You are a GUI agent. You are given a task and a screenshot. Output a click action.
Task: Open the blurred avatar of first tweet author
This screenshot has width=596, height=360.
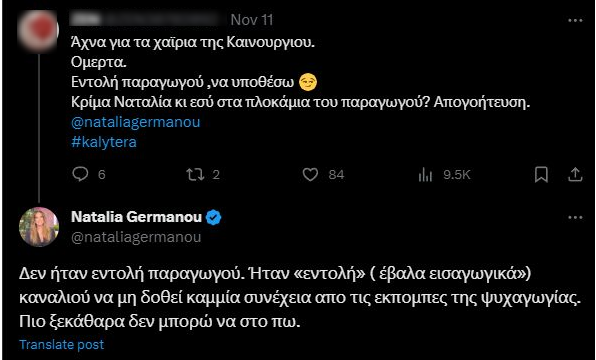pos(38,31)
